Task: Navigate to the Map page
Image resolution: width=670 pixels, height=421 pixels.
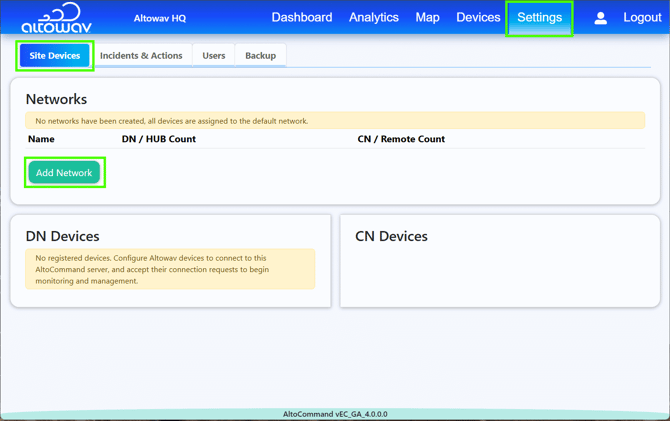Action: point(427,18)
